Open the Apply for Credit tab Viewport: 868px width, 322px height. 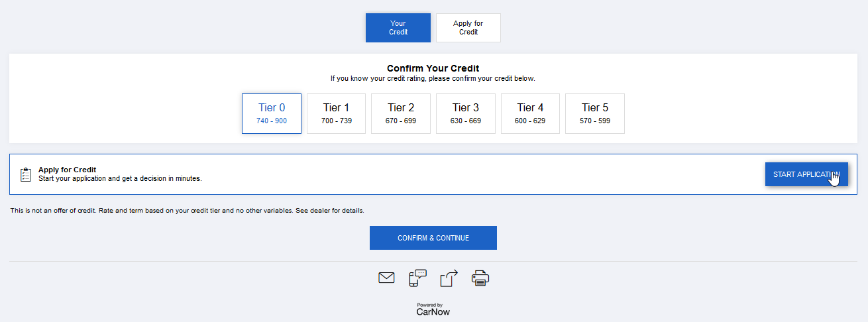468,28
